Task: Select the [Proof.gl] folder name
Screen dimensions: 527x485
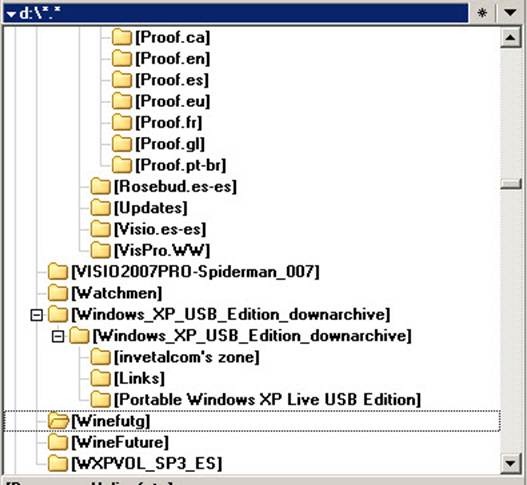Action: (x=170, y=144)
